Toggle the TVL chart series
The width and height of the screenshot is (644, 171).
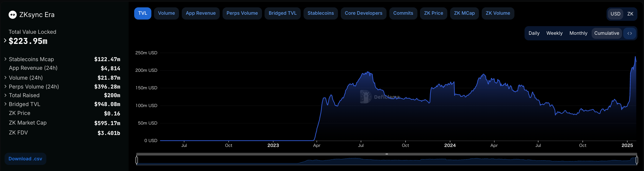[143, 13]
